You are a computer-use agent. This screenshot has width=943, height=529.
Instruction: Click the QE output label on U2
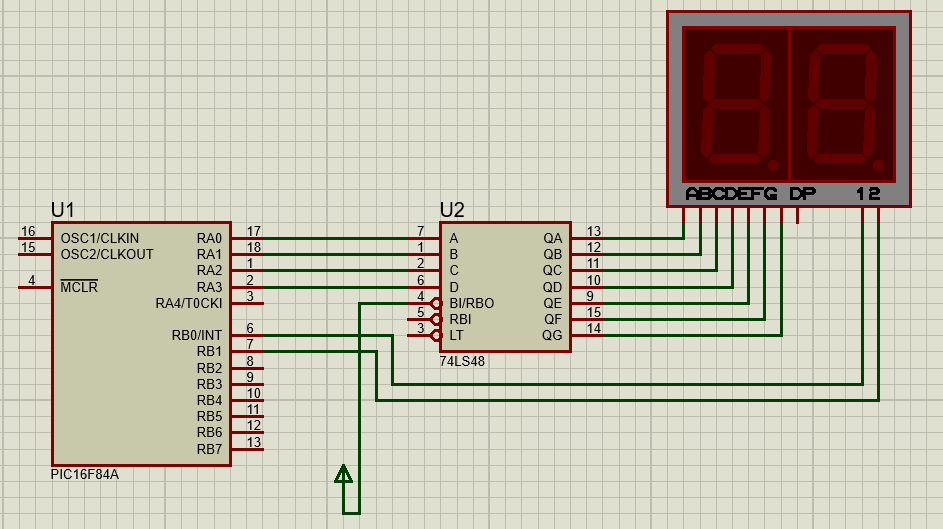(552, 303)
